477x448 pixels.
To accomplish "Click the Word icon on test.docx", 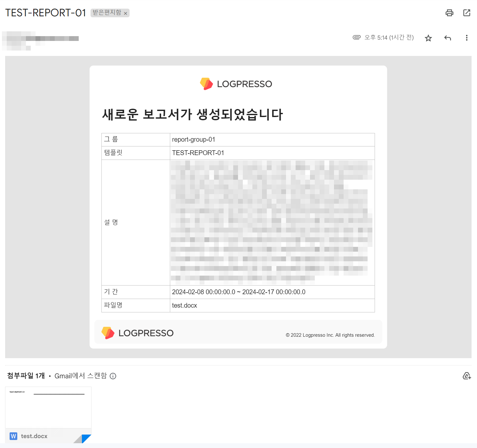I will pyautogui.click(x=13, y=436).
